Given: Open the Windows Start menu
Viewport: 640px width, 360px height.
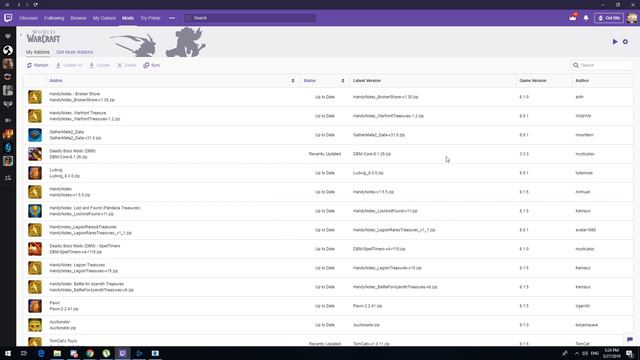Looking at the screenshot, I should [8, 353].
